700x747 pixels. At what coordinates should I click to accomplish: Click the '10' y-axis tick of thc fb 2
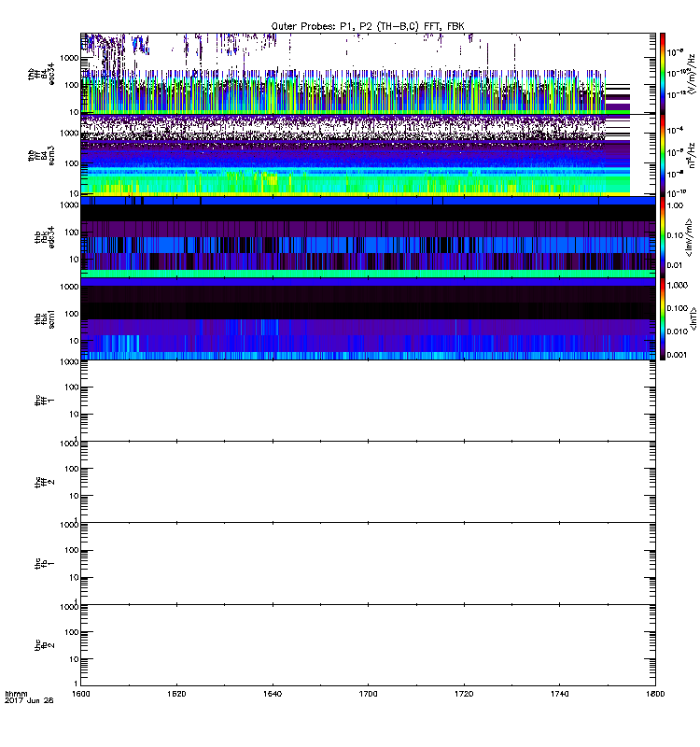(75, 659)
